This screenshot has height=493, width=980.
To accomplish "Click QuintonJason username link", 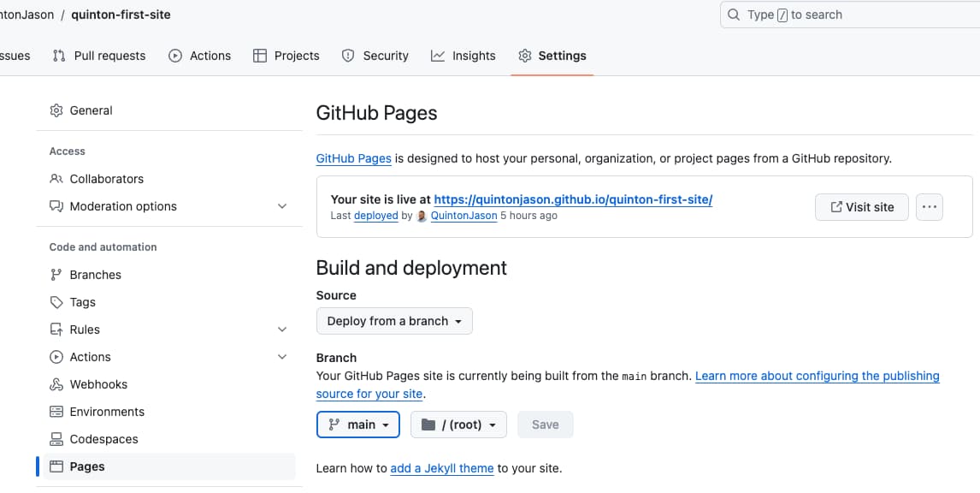I will (x=463, y=216).
